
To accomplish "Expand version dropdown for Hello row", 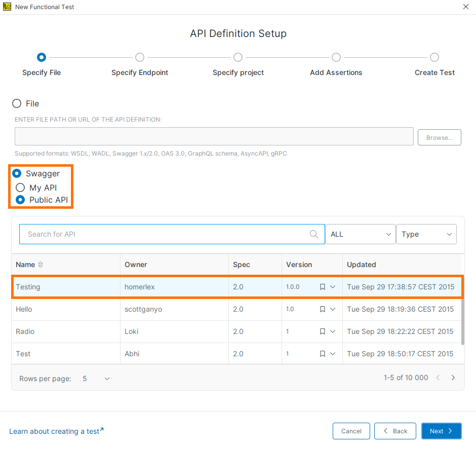I will click(x=333, y=309).
